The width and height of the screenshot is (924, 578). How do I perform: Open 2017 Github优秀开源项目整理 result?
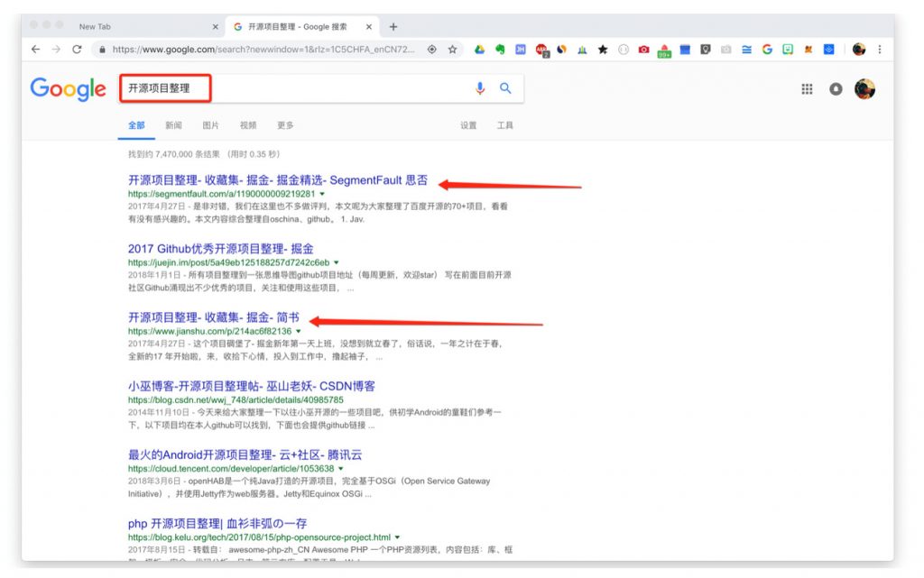pyautogui.click(x=220, y=249)
